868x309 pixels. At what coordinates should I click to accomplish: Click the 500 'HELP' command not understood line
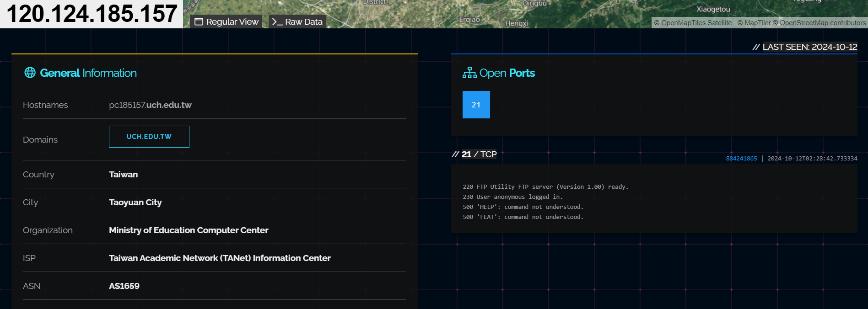[x=523, y=207]
